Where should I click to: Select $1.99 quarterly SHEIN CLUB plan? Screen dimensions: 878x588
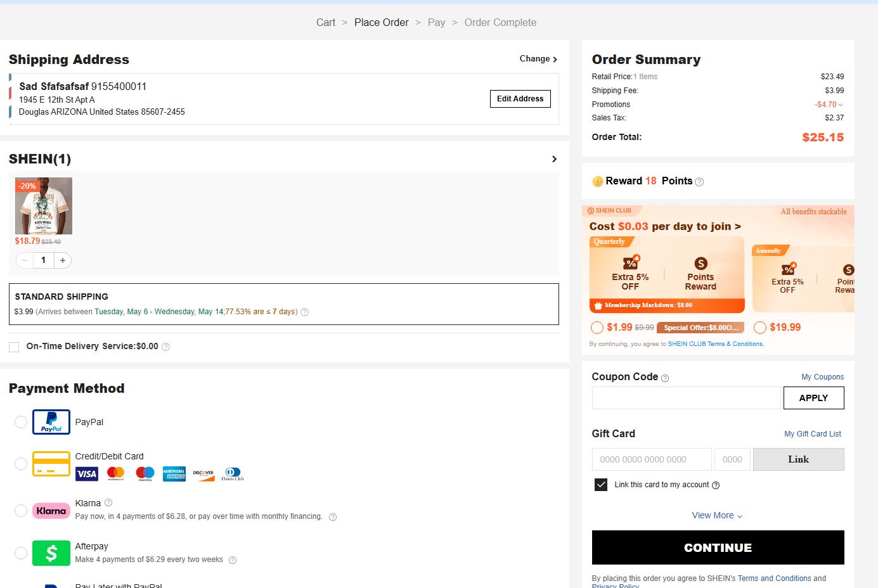(597, 328)
